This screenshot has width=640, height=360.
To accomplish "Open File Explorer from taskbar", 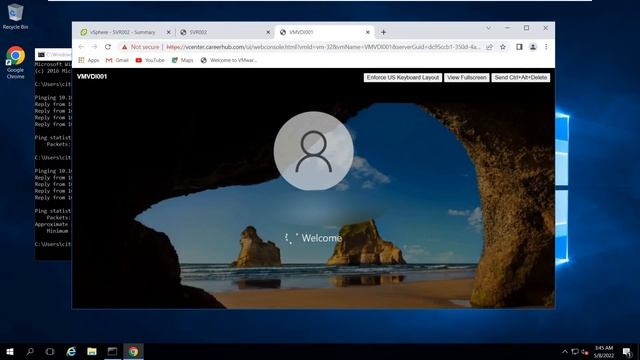I will click(x=92, y=351).
